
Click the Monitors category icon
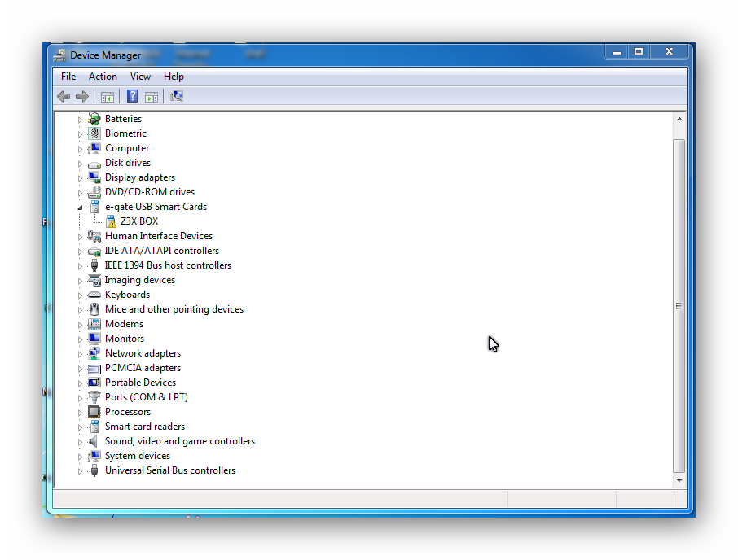pyautogui.click(x=94, y=338)
